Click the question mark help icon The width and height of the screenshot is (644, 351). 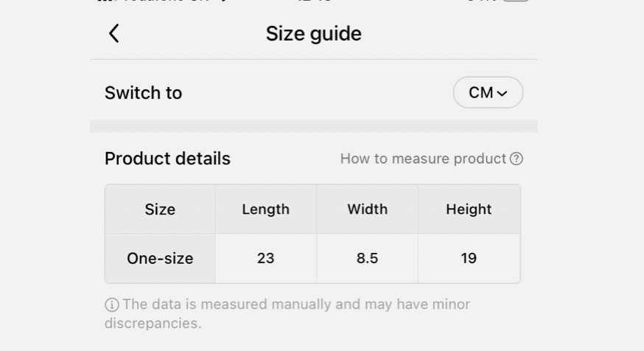517,159
